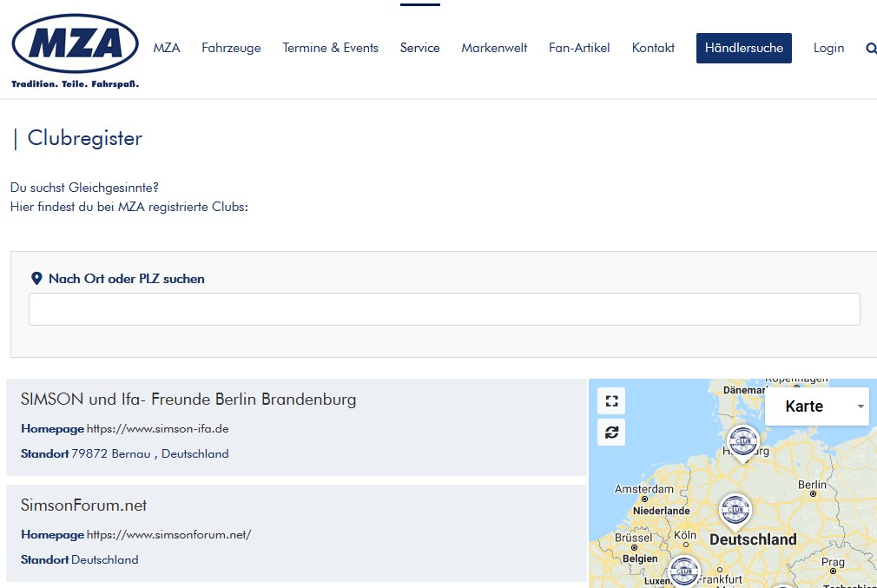Click the Händlersuche button

point(744,48)
